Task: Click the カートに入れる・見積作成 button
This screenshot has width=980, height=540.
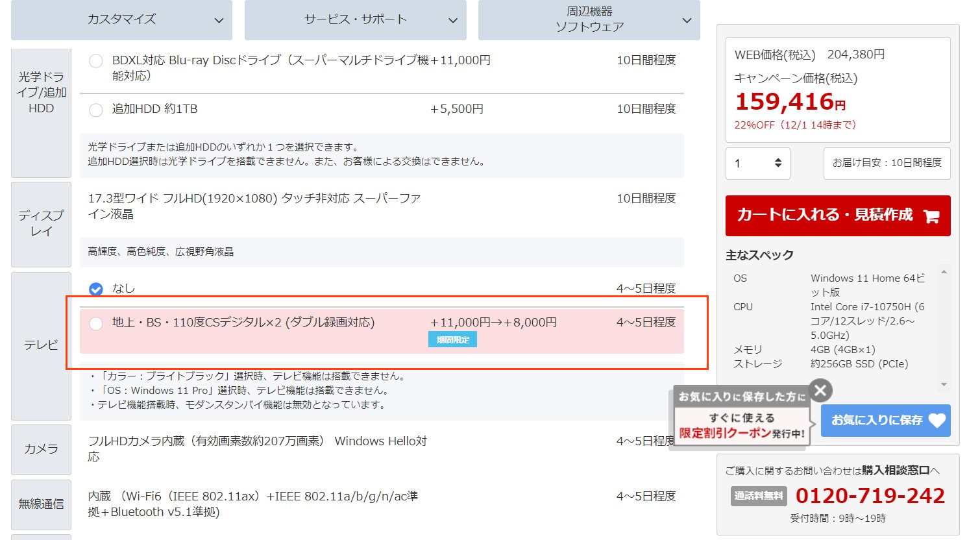Action: (x=837, y=215)
